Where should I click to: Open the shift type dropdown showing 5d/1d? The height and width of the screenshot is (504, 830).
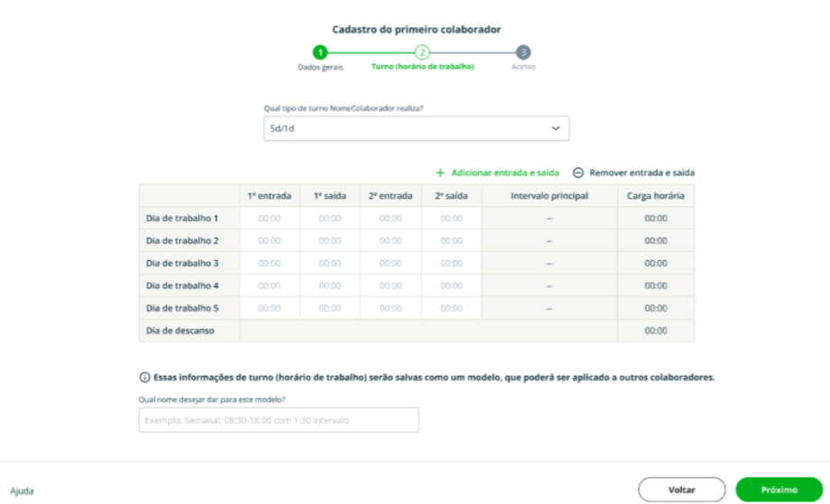click(x=415, y=128)
